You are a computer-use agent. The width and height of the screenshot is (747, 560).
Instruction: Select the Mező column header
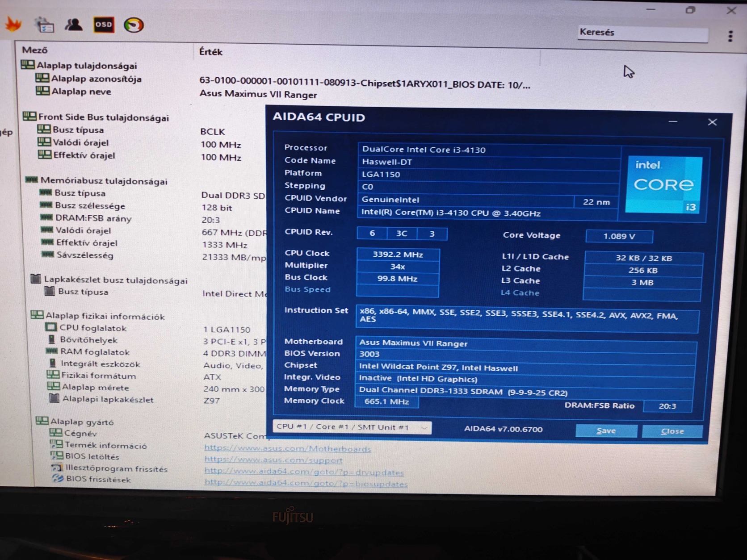(35, 50)
